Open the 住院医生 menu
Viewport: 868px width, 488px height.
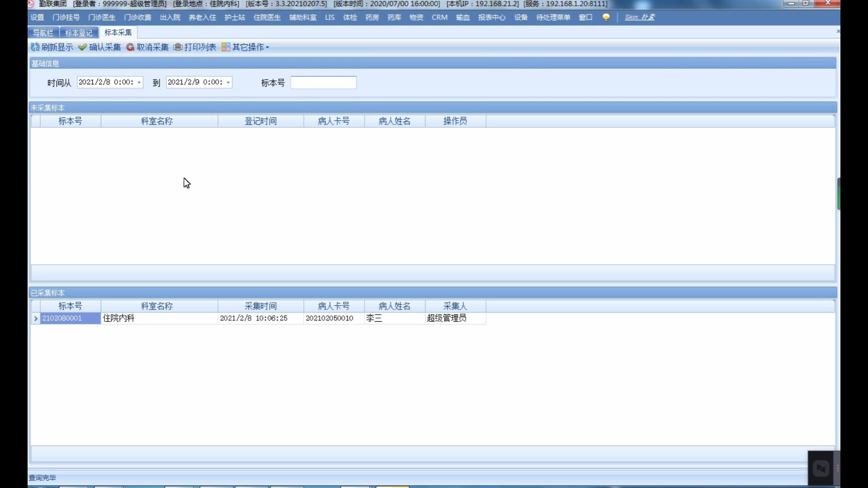point(267,17)
